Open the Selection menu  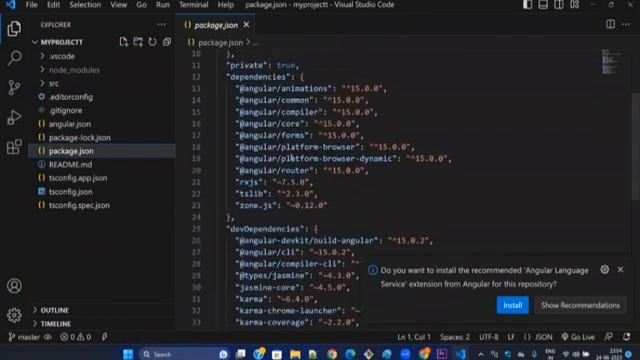click(x=85, y=5)
